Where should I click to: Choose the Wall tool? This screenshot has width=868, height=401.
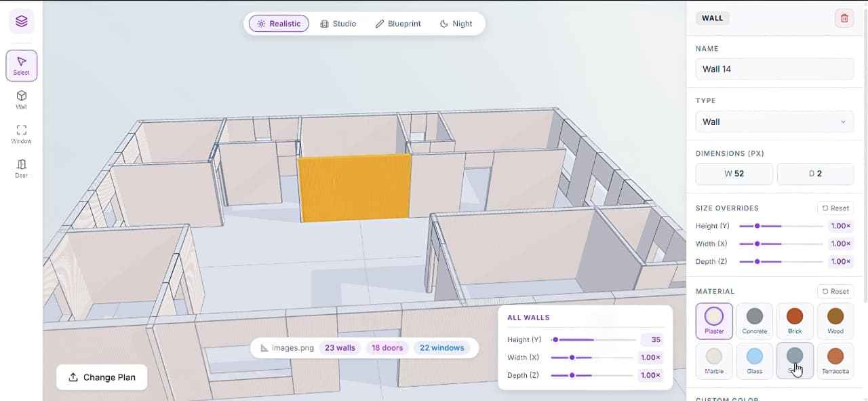coord(21,100)
